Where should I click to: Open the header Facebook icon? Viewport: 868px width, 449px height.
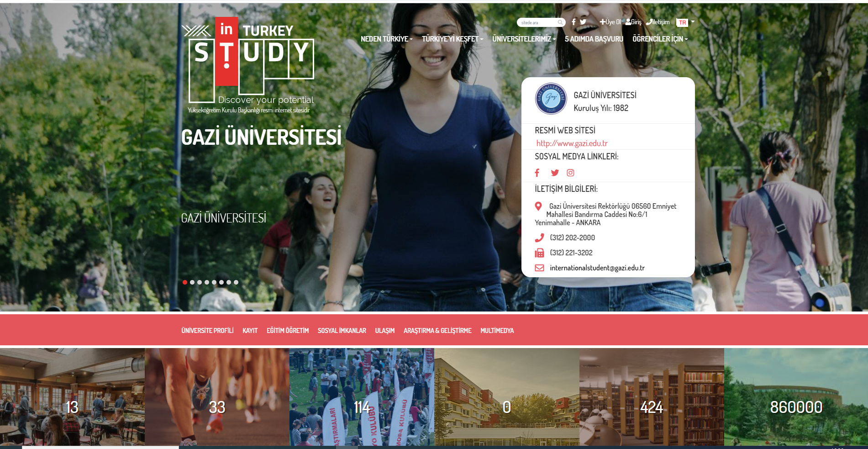[x=573, y=22]
